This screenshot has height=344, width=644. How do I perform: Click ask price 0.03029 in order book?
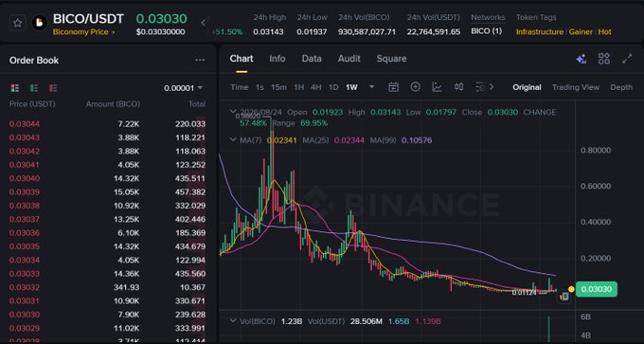click(x=25, y=328)
